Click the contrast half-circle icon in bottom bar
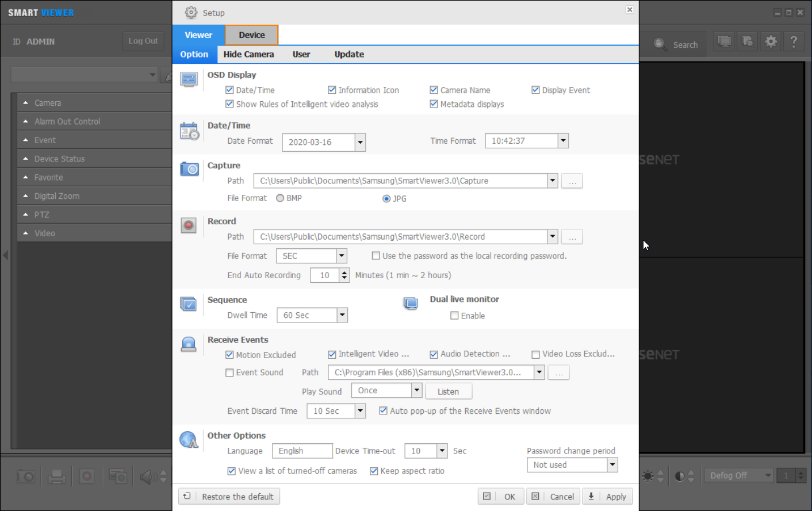Screen dimensions: 812x511 click(x=680, y=476)
